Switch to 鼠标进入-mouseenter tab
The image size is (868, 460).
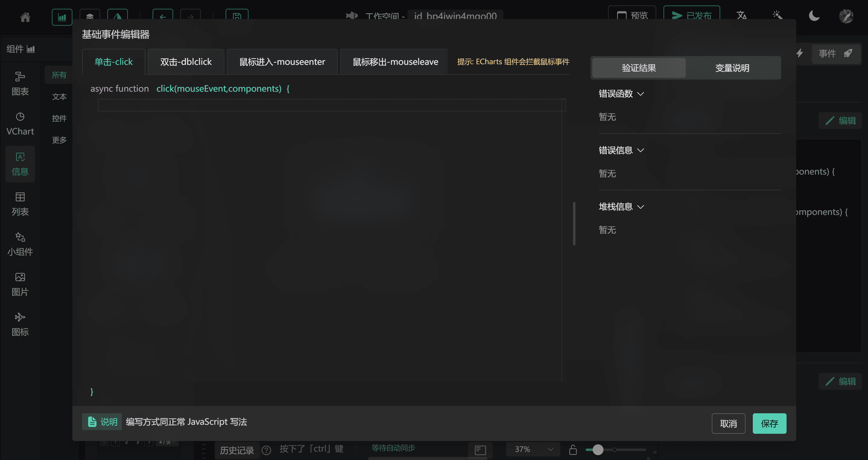click(x=282, y=61)
